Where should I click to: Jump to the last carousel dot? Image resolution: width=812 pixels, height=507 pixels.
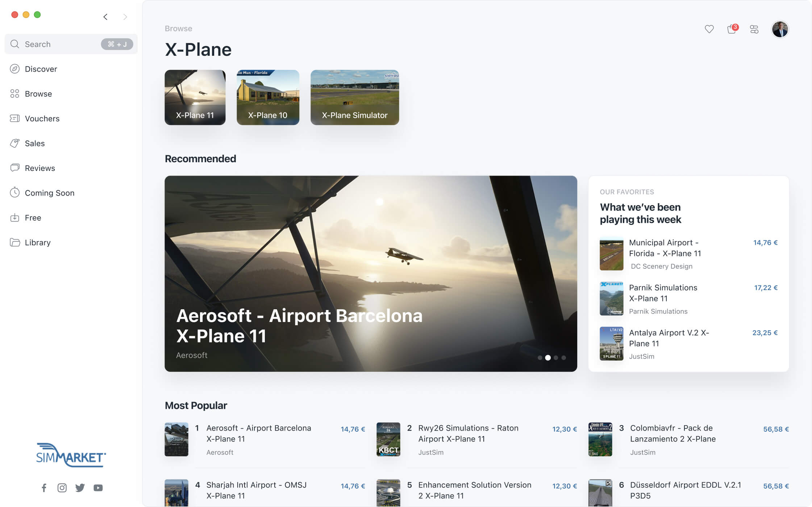coord(564,358)
